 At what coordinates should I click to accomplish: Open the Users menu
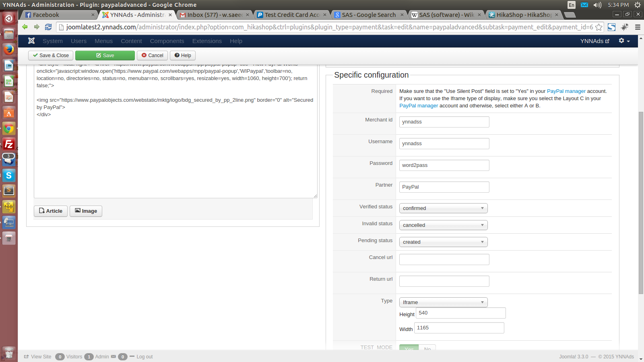point(78,41)
